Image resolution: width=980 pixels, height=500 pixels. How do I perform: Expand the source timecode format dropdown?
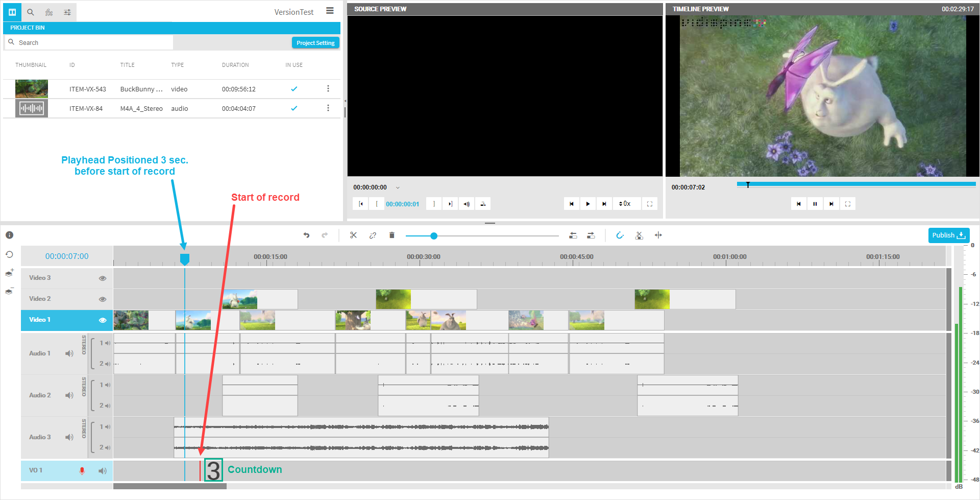(398, 187)
